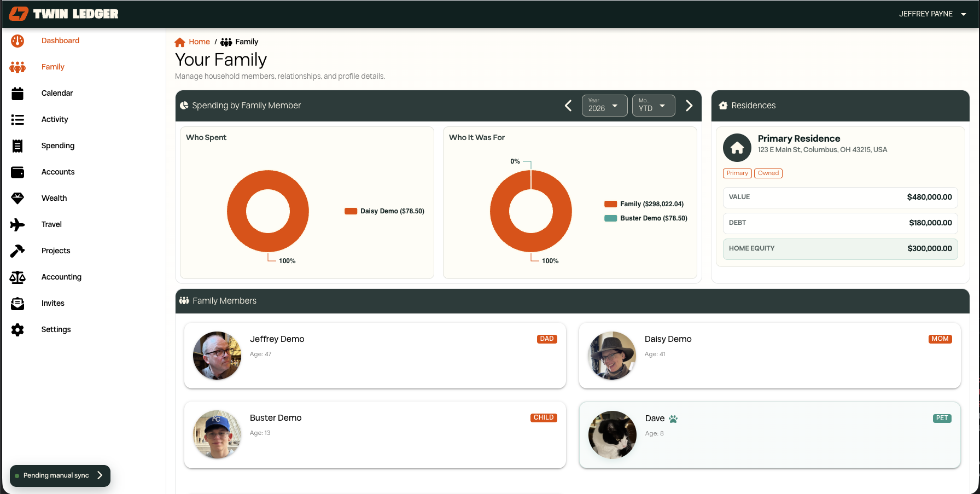Click the Invites envelope icon in sidebar
The height and width of the screenshot is (494, 980).
tap(17, 304)
